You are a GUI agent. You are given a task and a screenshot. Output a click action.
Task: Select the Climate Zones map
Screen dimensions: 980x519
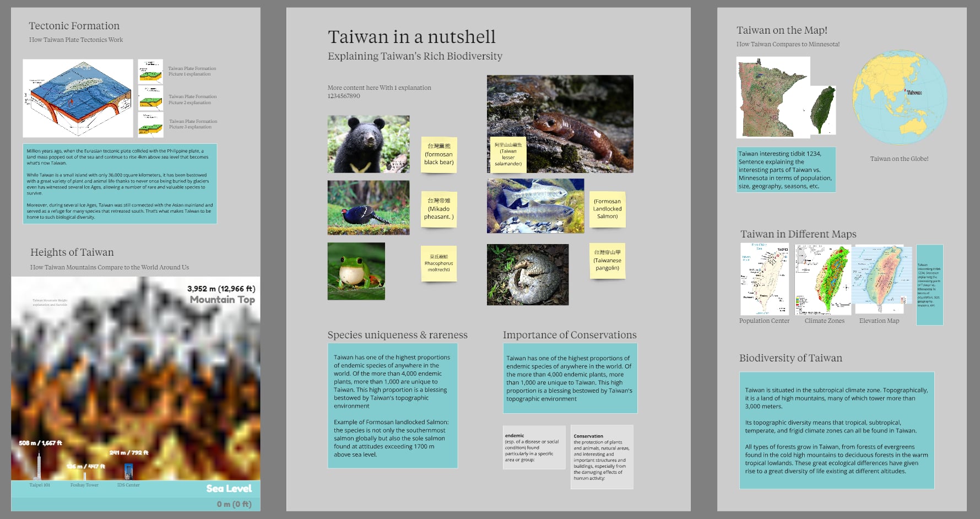coord(822,280)
